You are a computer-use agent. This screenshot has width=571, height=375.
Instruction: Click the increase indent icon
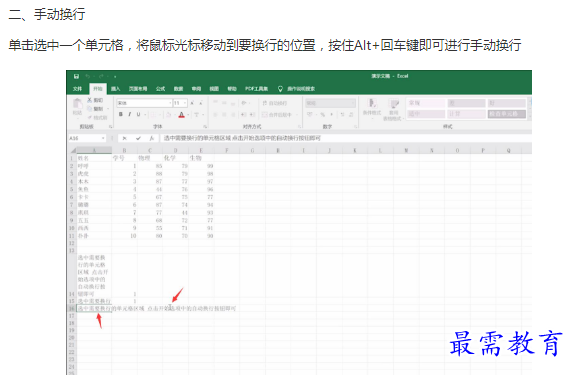tap(252, 115)
